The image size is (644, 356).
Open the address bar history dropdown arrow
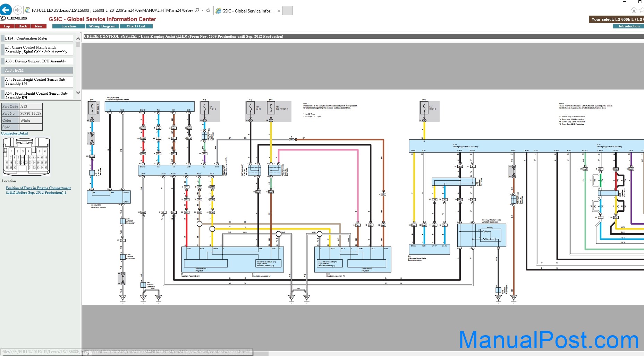[x=202, y=10]
